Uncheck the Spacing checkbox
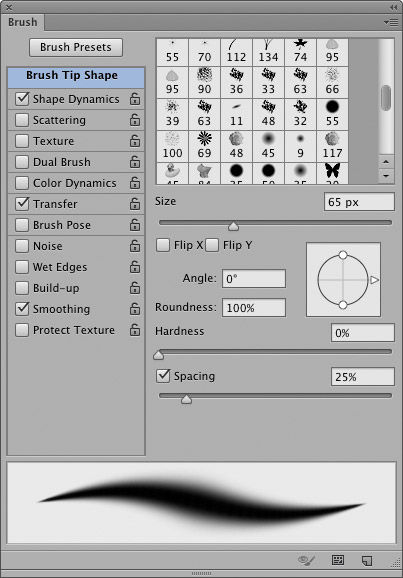Viewport: 403px width, 578px height. 163,376
